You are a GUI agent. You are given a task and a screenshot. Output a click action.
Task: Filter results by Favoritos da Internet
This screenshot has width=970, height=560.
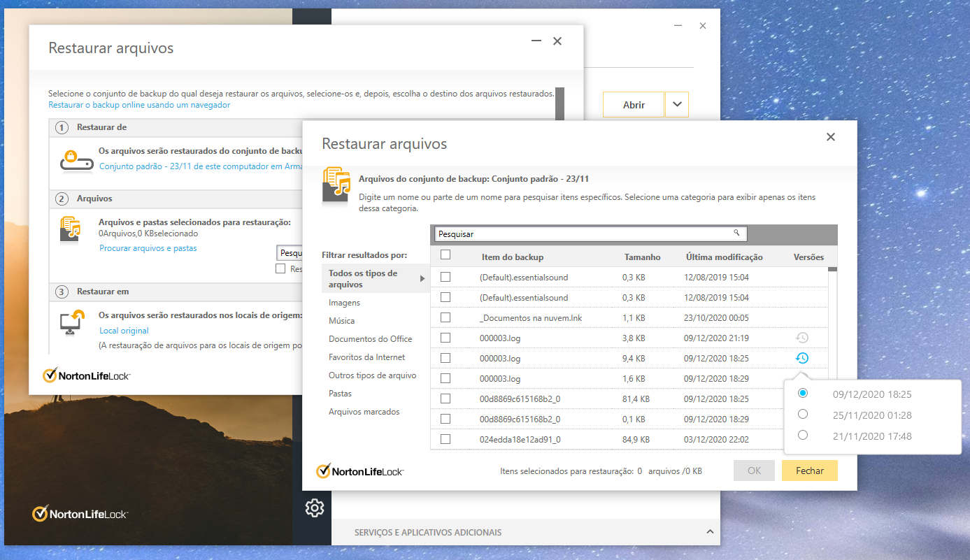[367, 357]
